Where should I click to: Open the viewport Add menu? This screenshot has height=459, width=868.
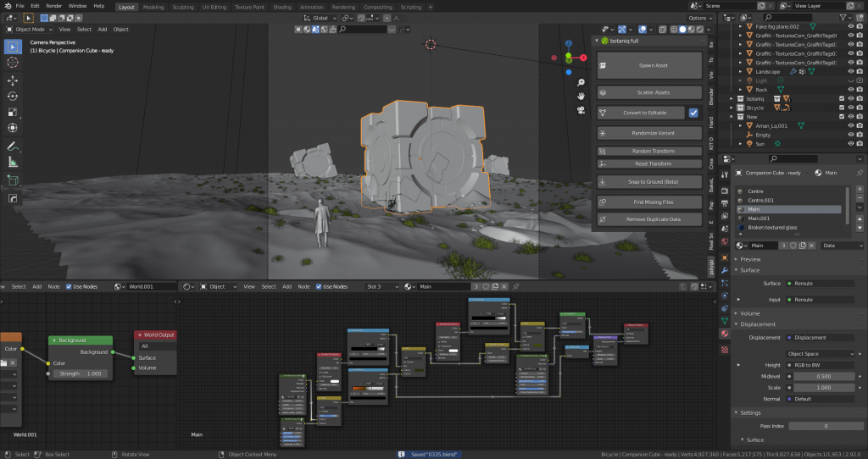tap(103, 30)
